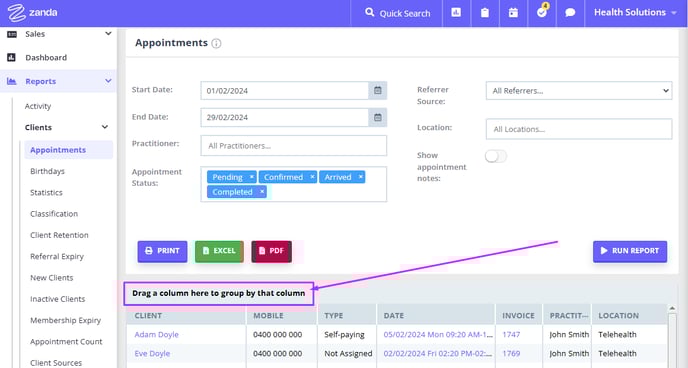The width and height of the screenshot is (688, 368).
Task: Open the Statistics report
Action: 46,193
